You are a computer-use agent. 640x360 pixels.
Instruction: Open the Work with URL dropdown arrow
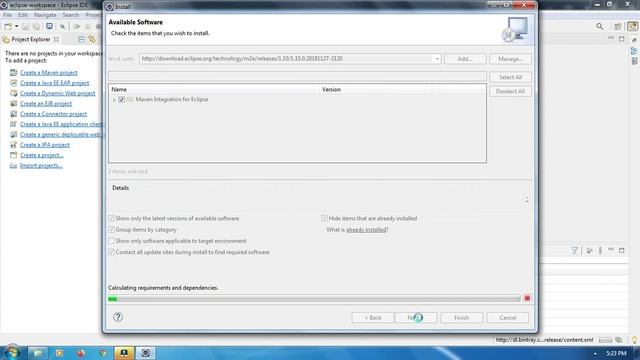coord(437,59)
